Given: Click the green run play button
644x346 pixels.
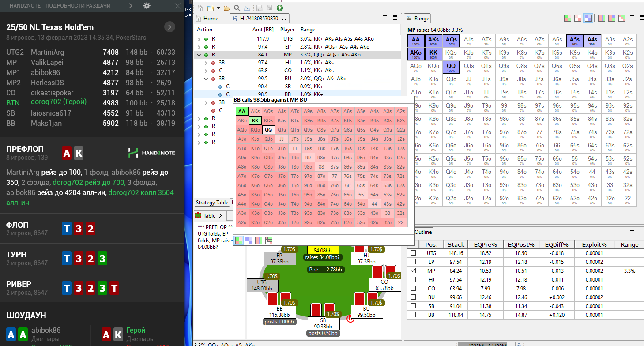Looking at the screenshot, I should pyautogui.click(x=280, y=8).
